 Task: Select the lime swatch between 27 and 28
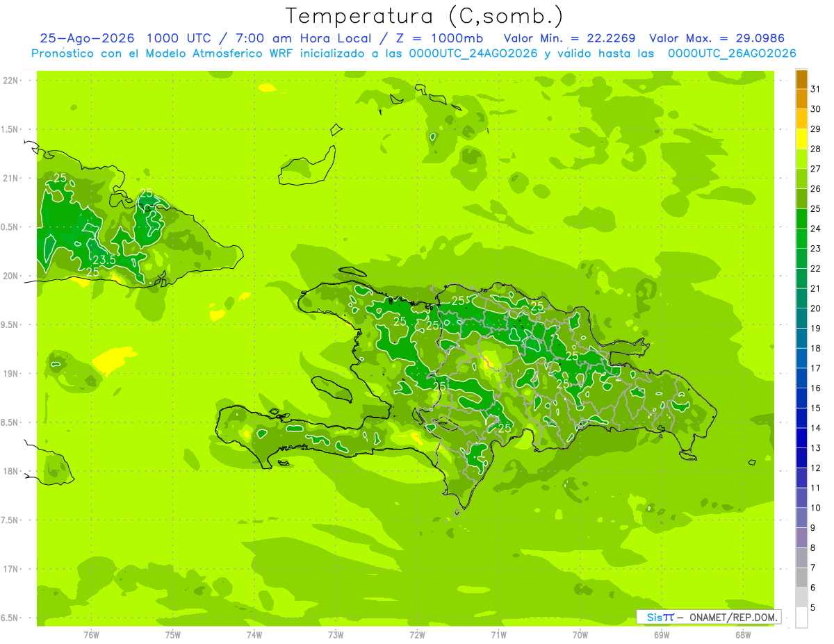click(x=801, y=159)
